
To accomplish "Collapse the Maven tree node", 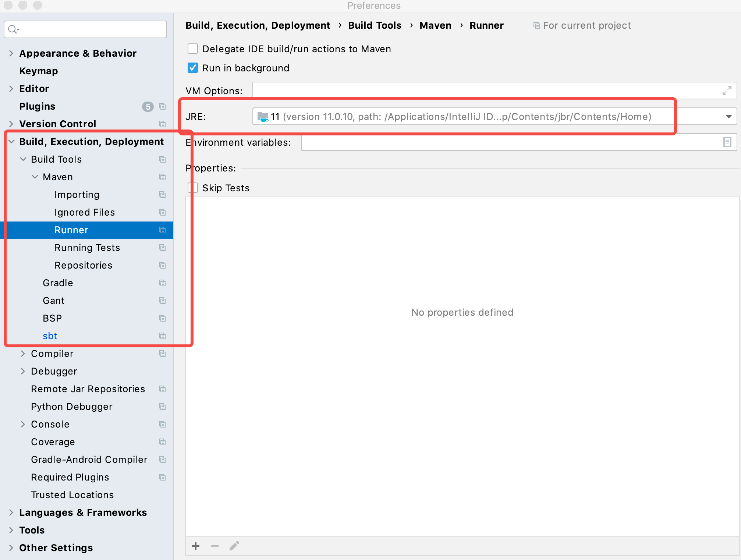I will pos(35,177).
